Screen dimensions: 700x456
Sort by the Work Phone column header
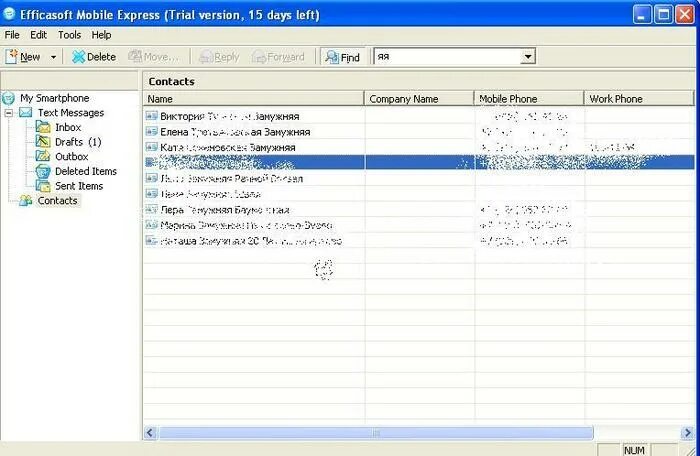tap(639, 99)
